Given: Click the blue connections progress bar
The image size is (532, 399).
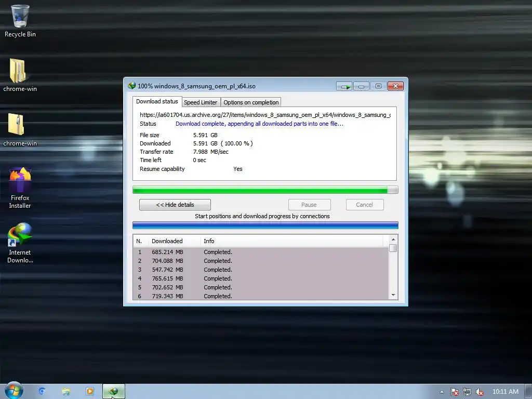Looking at the screenshot, I should (265, 225).
